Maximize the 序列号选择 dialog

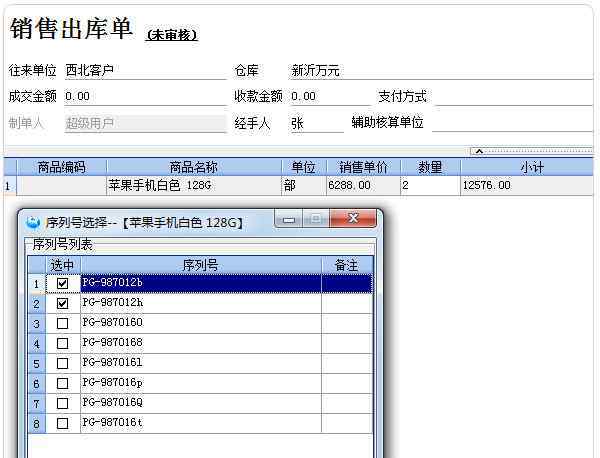(316, 219)
